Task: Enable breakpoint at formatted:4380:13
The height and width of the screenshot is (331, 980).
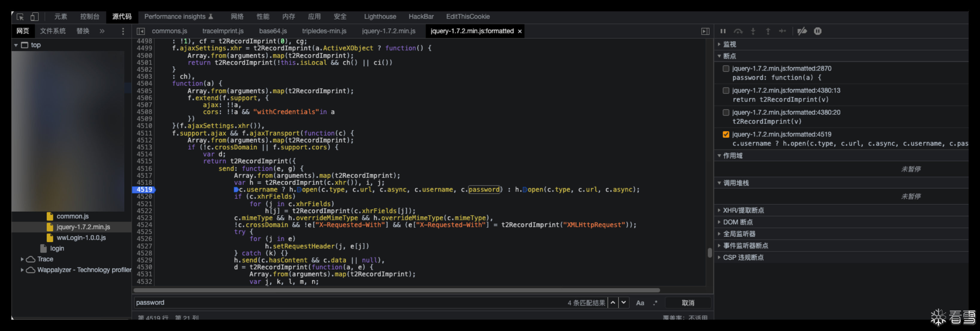Action: tap(726, 91)
